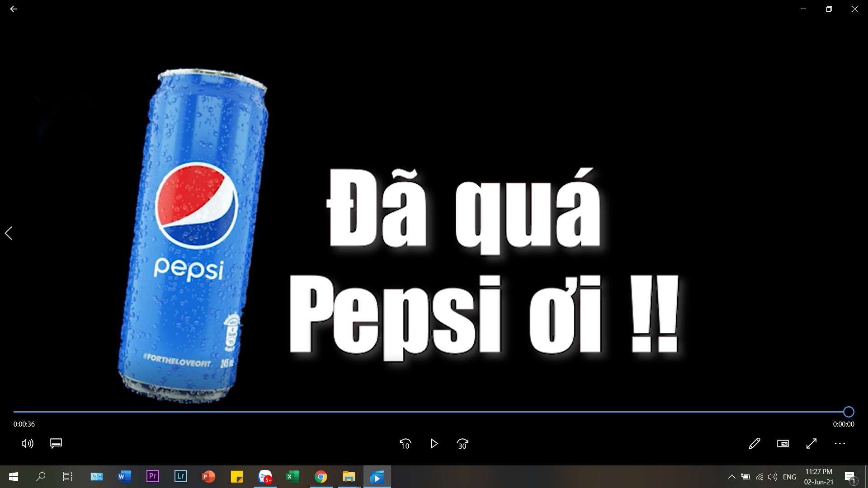Viewport: 868px width, 488px height.
Task: Go to previous item with left chevron
Action: click(x=9, y=233)
